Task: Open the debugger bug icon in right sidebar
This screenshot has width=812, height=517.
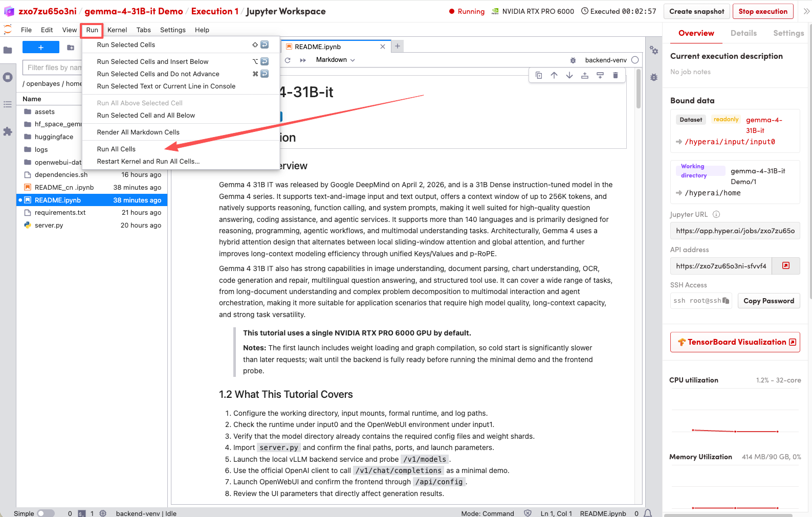Action: tap(654, 78)
